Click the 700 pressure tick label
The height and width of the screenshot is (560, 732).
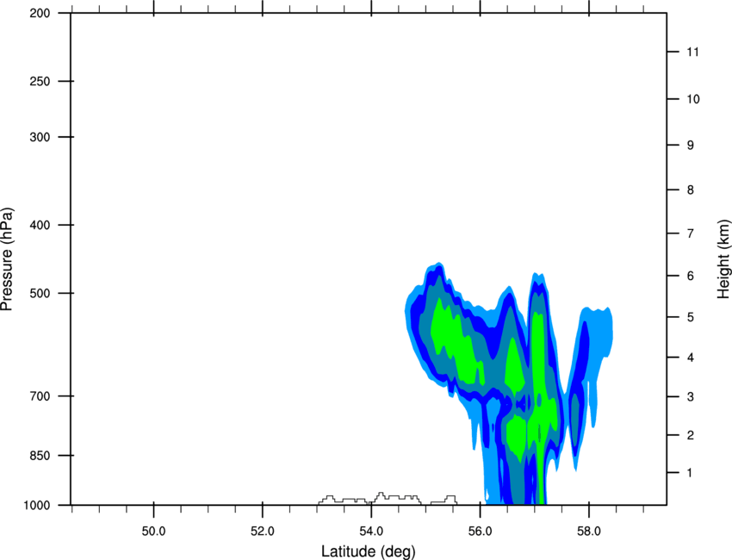coord(40,396)
